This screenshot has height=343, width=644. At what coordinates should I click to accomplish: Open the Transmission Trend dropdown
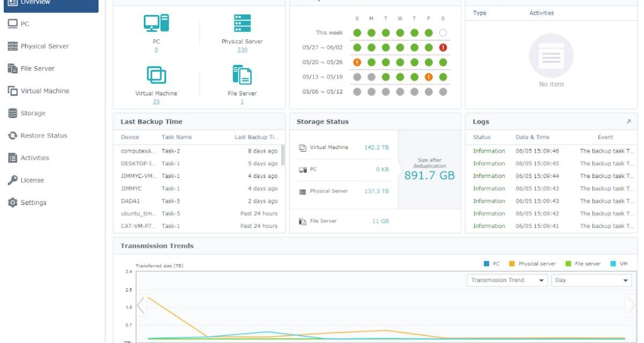[507, 280]
